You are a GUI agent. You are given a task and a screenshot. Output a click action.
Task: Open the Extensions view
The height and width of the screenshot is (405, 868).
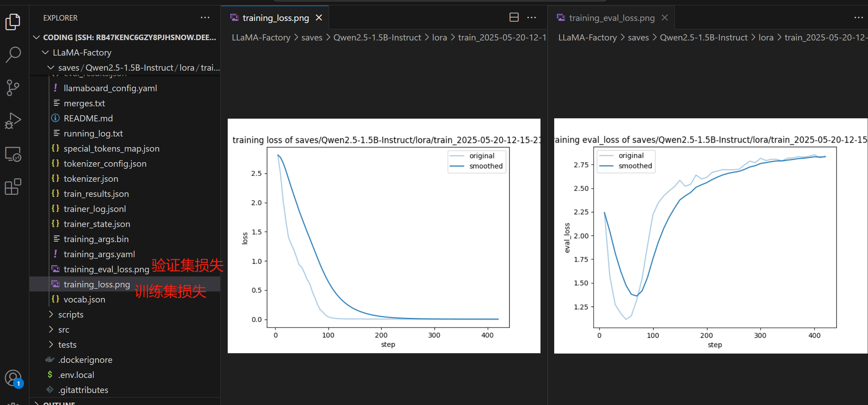tap(13, 187)
